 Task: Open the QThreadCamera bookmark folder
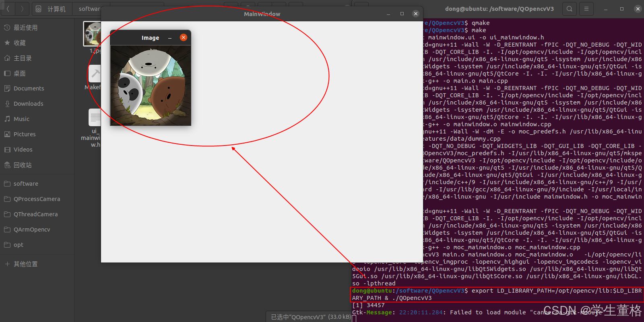pyautogui.click(x=37, y=214)
